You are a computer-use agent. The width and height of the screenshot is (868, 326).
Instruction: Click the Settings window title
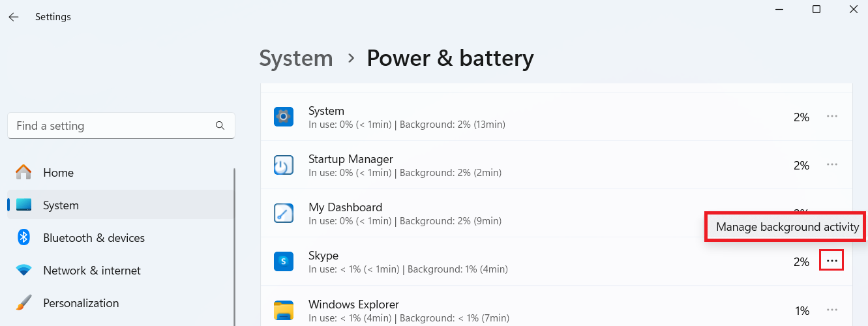tap(53, 17)
